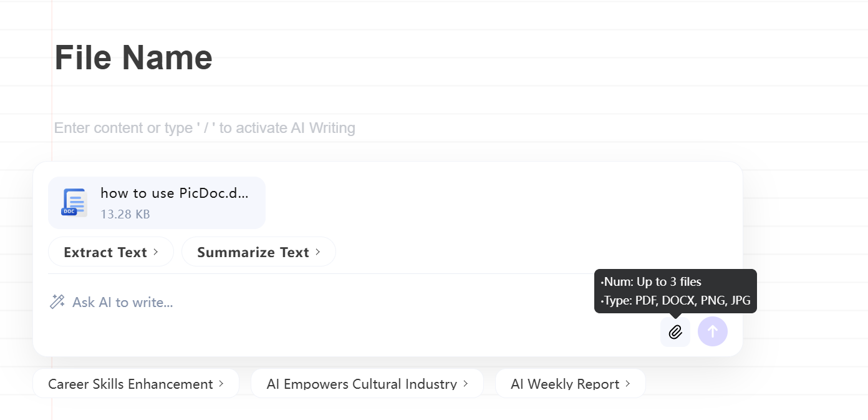Focus the 'Ask AI to write...' input
868x420 pixels.
(x=123, y=302)
